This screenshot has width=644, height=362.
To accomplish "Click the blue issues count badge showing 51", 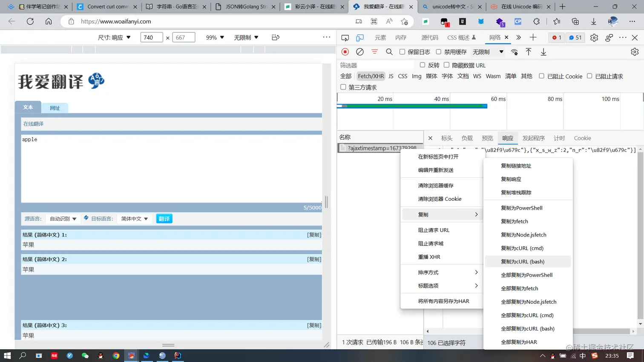I will [575, 38].
